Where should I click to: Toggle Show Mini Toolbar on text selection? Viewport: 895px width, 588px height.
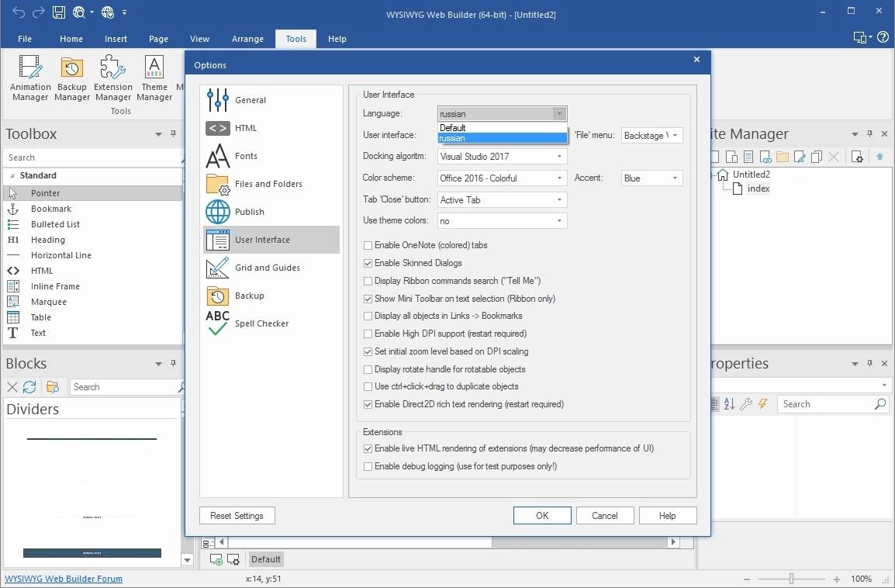point(368,299)
